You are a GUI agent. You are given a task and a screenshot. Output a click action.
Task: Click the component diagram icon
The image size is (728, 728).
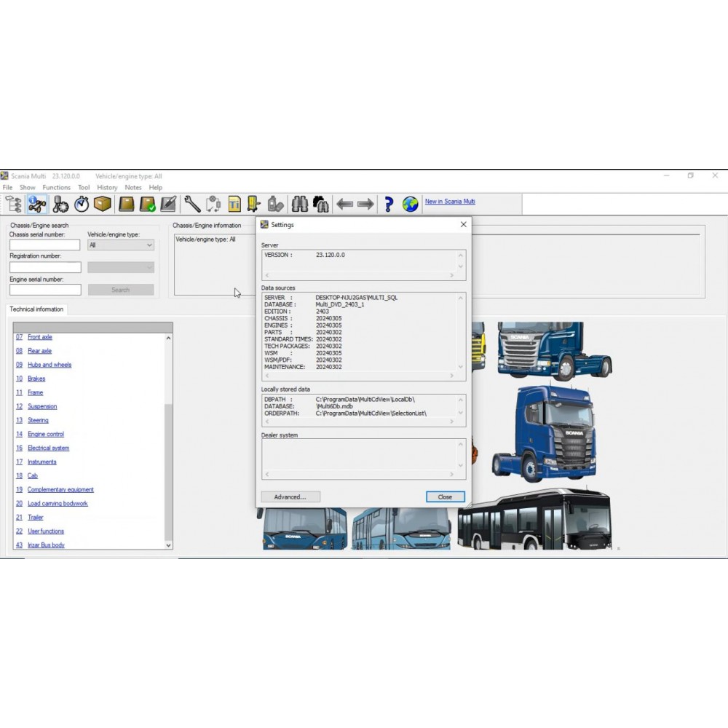click(x=213, y=204)
